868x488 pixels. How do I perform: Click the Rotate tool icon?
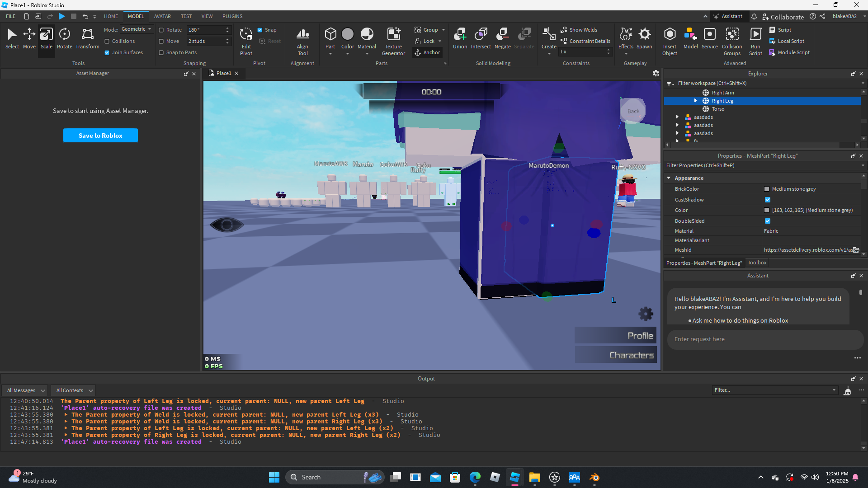point(65,35)
